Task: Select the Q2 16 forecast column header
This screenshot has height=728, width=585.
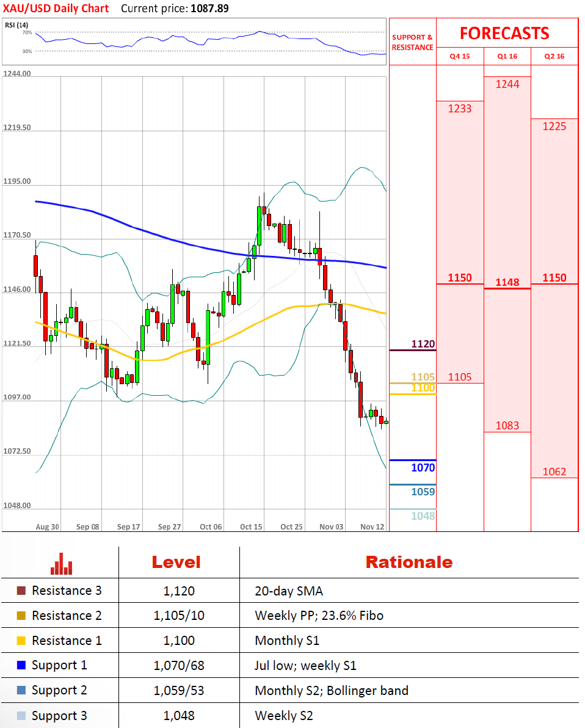Action: coord(554,56)
